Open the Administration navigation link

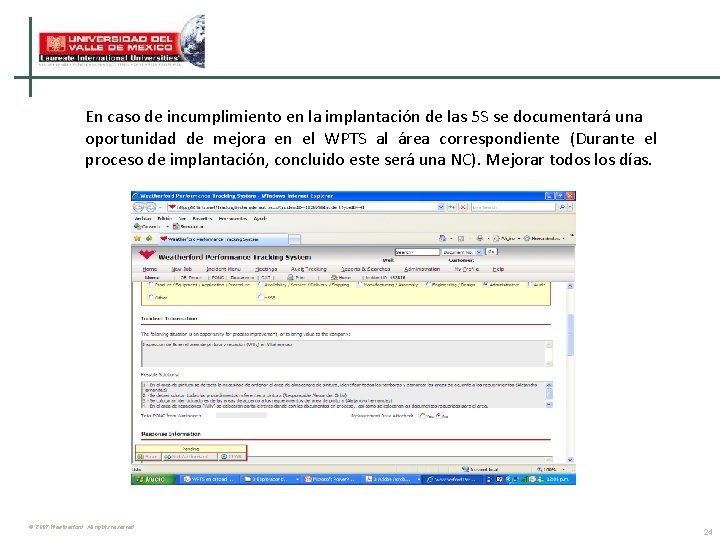tap(422, 269)
